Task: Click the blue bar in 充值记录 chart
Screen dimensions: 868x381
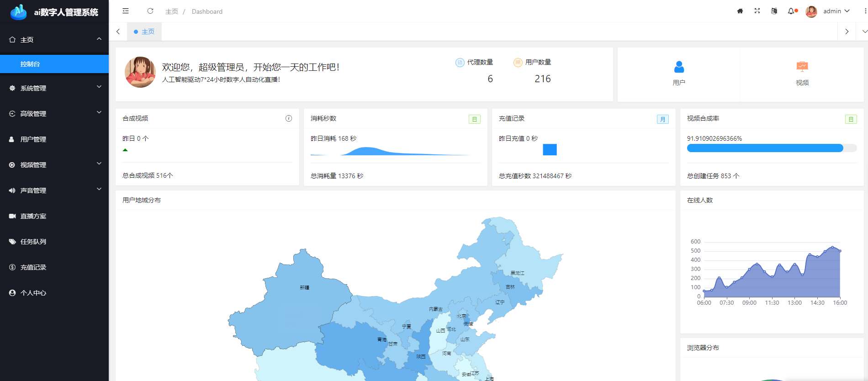Action: pyautogui.click(x=550, y=150)
